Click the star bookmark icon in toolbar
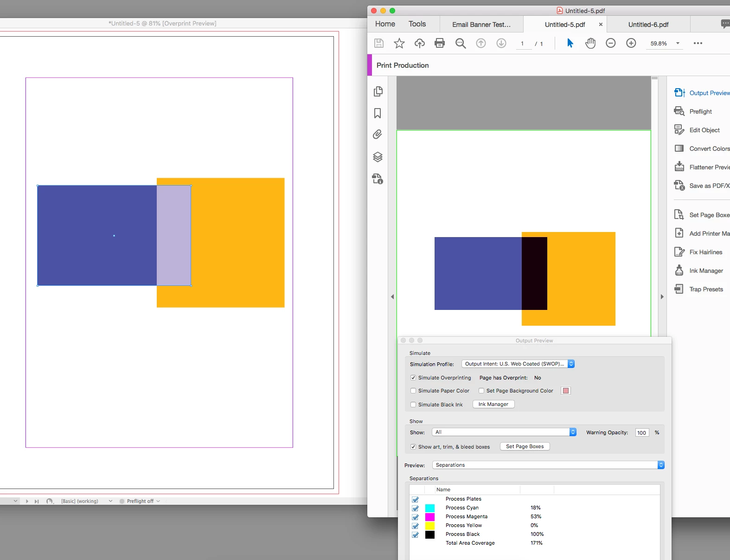 point(399,43)
